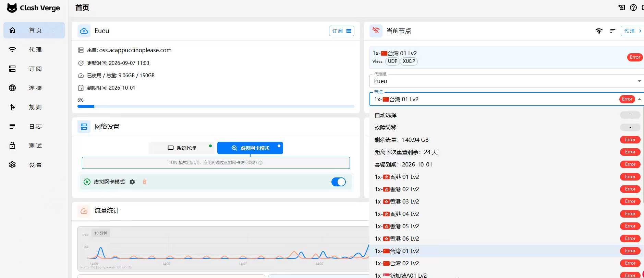Toggle off the 虚拟网卡模式 switch
Viewport: 644px width, 278px height.
(339, 182)
